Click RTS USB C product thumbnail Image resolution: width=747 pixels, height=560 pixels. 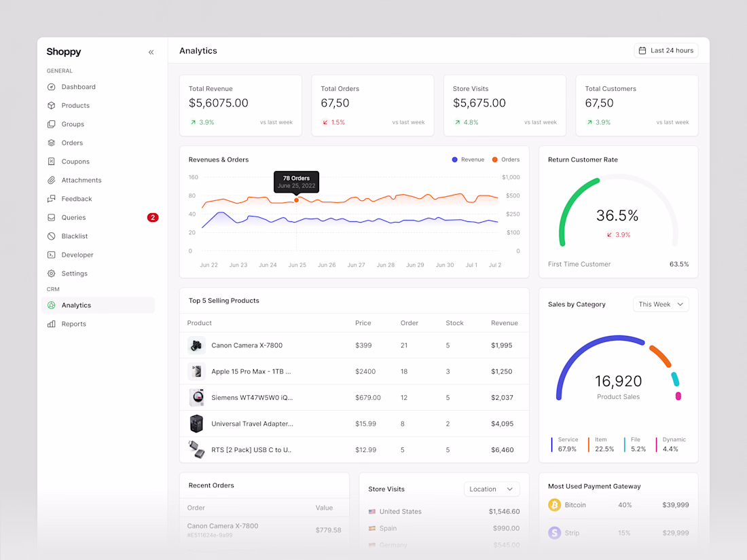pos(196,449)
